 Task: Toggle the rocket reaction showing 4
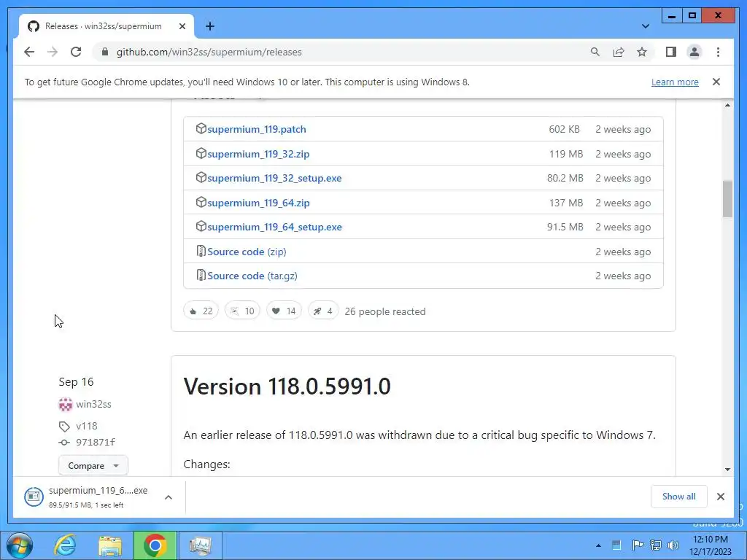tap(323, 311)
